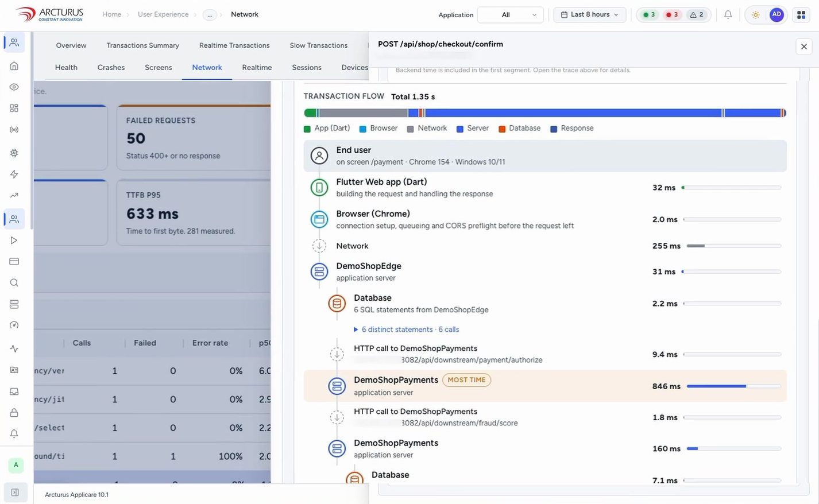819x504 pixels.
Task: Click the Failed Requests card showing 50
Action: tap(194, 138)
